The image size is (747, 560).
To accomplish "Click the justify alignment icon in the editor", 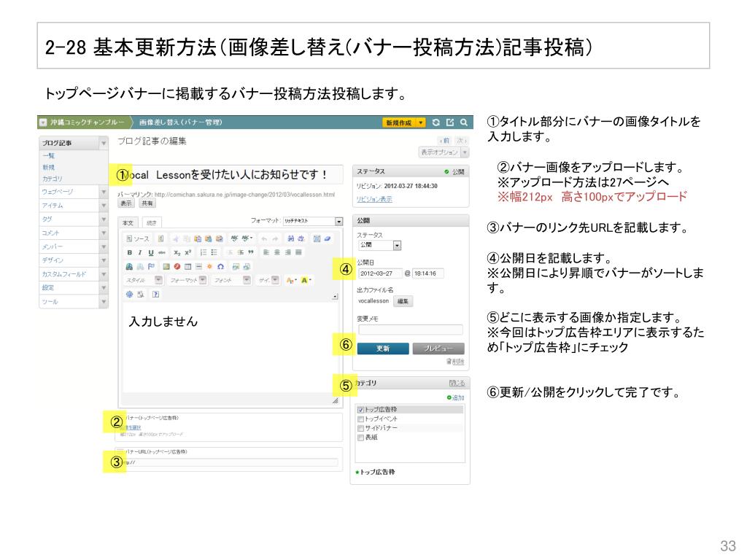I will point(298,252).
